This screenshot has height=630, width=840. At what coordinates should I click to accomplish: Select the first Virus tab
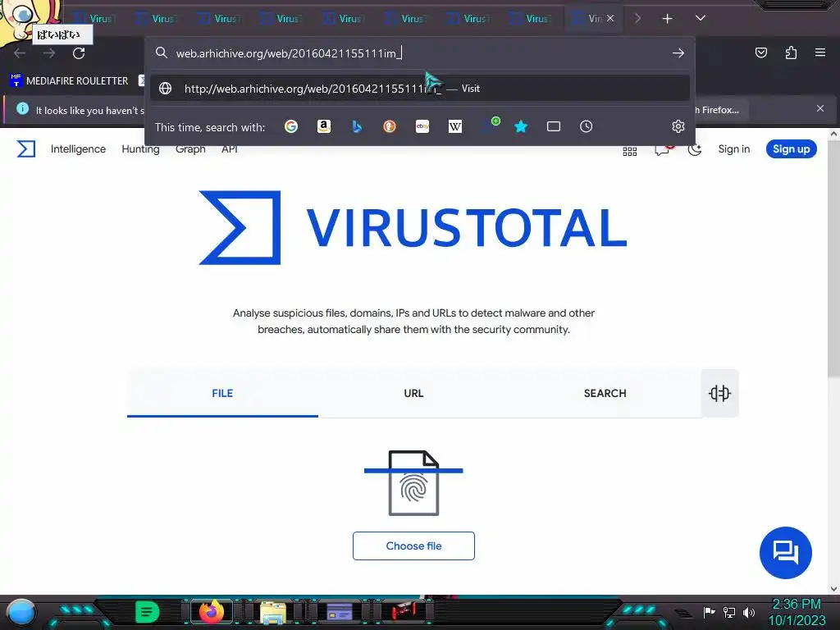click(x=95, y=19)
